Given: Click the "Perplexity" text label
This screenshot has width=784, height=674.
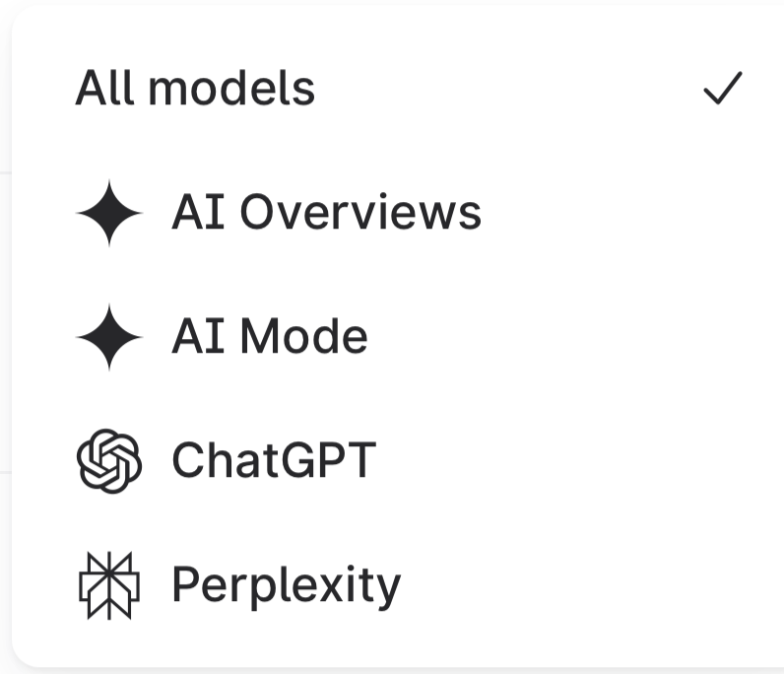Looking at the screenshot, I should (286, 585).
